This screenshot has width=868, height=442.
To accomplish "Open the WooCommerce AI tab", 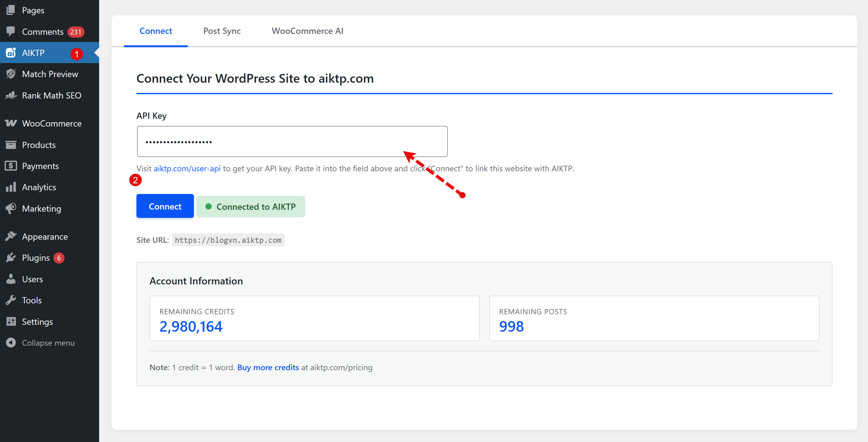I will (307, 31).
